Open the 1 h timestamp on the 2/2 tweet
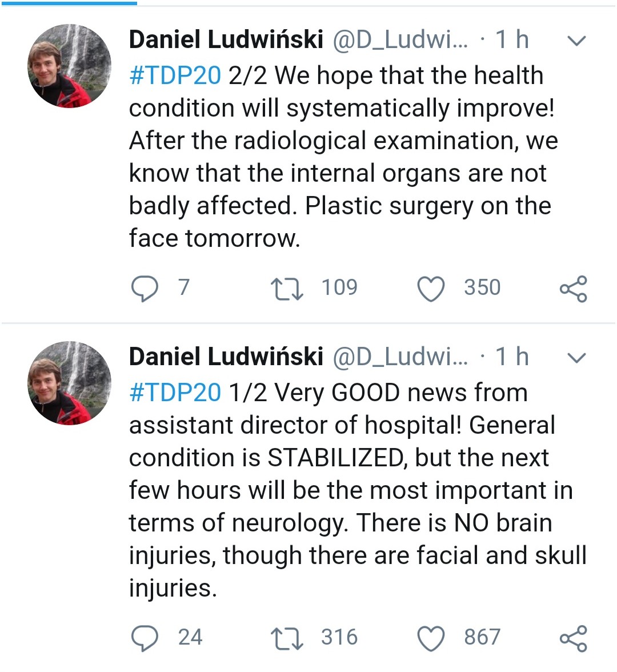The image size is (617, 672). click(512, 39)
